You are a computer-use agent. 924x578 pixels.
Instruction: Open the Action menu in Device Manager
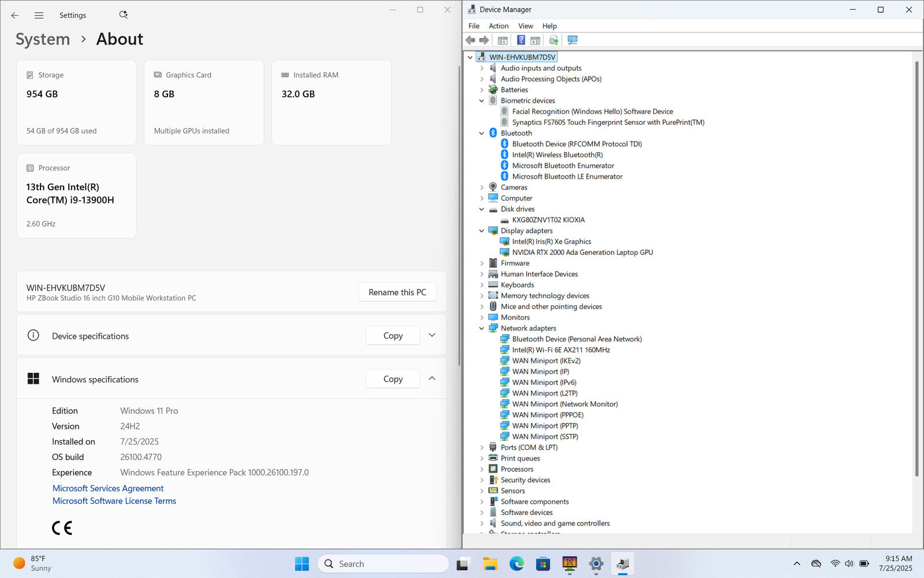[x=498, y=26]
